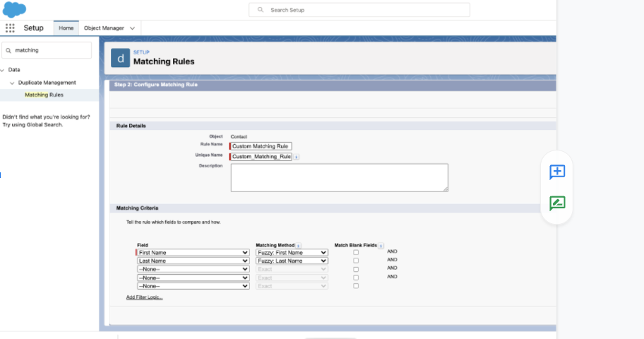Viewport: 644px width, 339px height.
Task: Check Match Blank Fields for Last Name row
Action: click(356, 261)
